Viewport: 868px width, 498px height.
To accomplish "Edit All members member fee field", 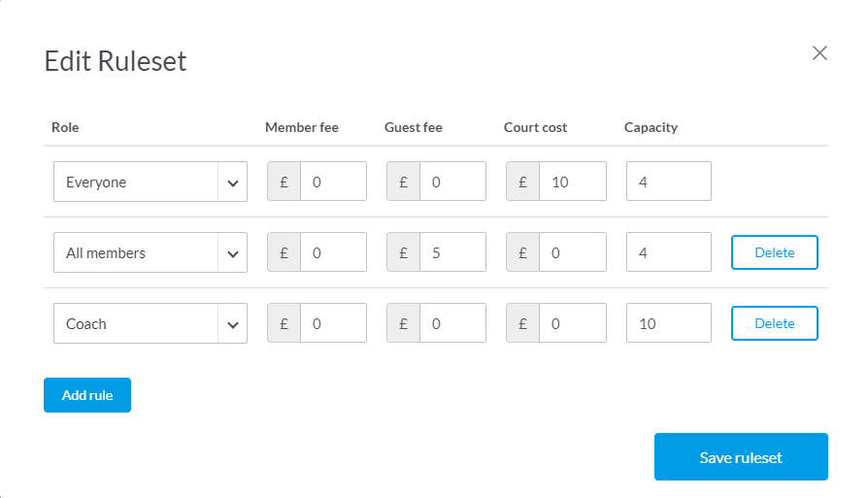I will coord(333,252).
